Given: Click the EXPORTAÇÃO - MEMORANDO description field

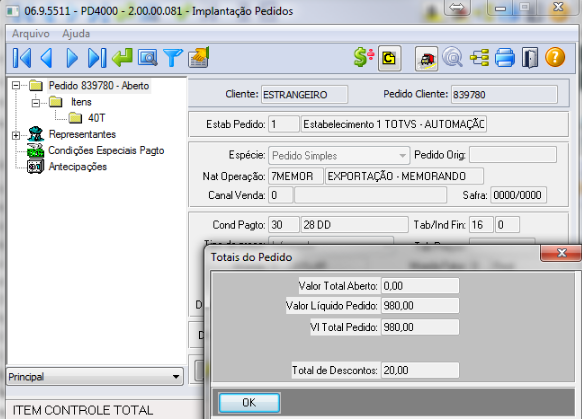Looking at the screenshot, I should pos(404,176).
